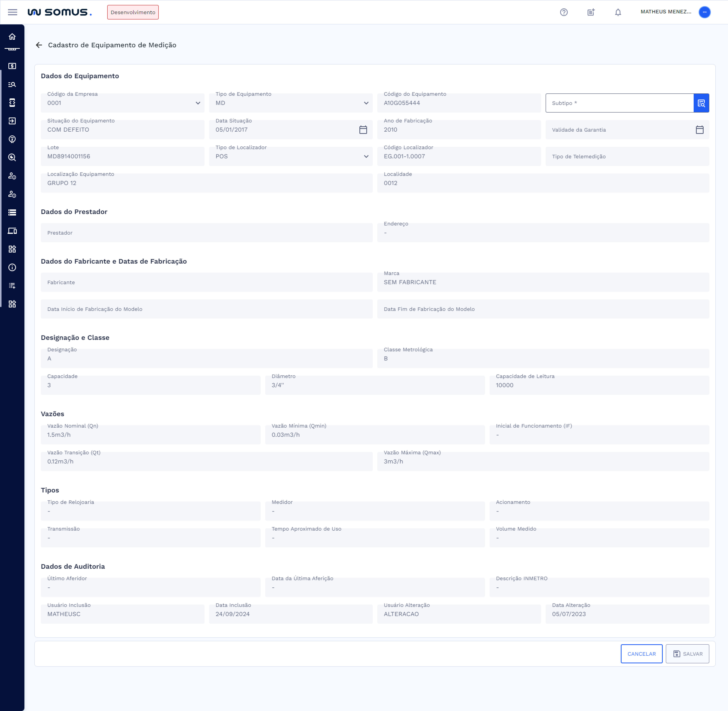728x711 pixels.
Task: Go back using the arrow icon
Action: click(x=39, y=45)
